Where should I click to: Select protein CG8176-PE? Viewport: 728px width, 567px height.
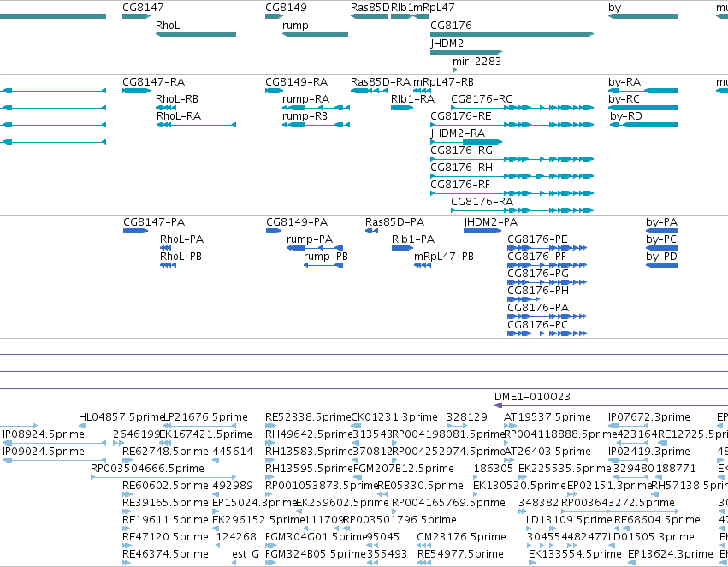(537, 239)
